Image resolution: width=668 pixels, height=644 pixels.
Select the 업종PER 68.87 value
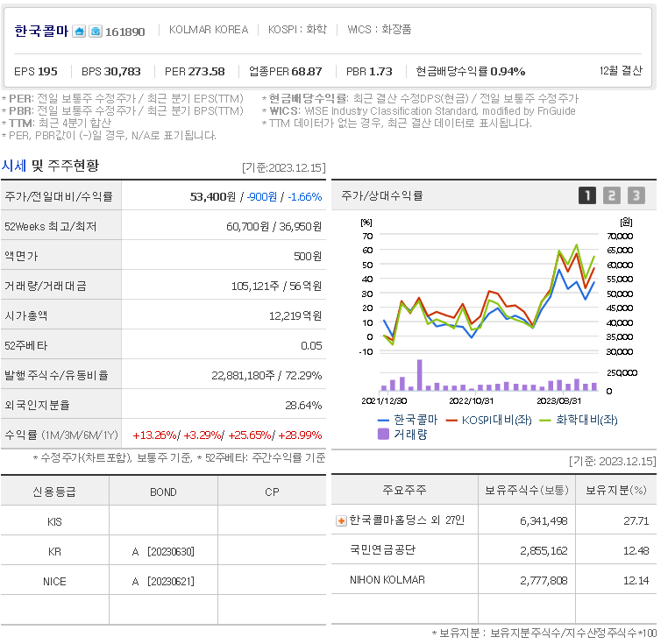(x=286, y=71)
